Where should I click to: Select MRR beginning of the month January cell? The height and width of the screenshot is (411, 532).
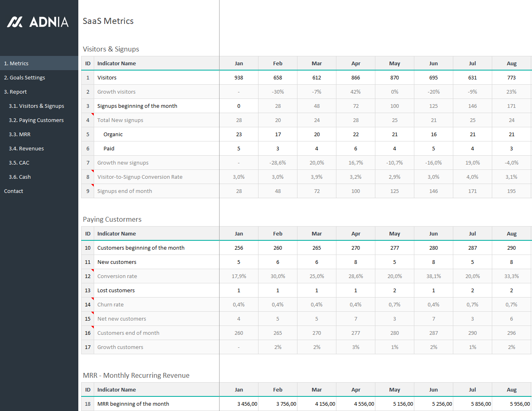tap(239, 404)
